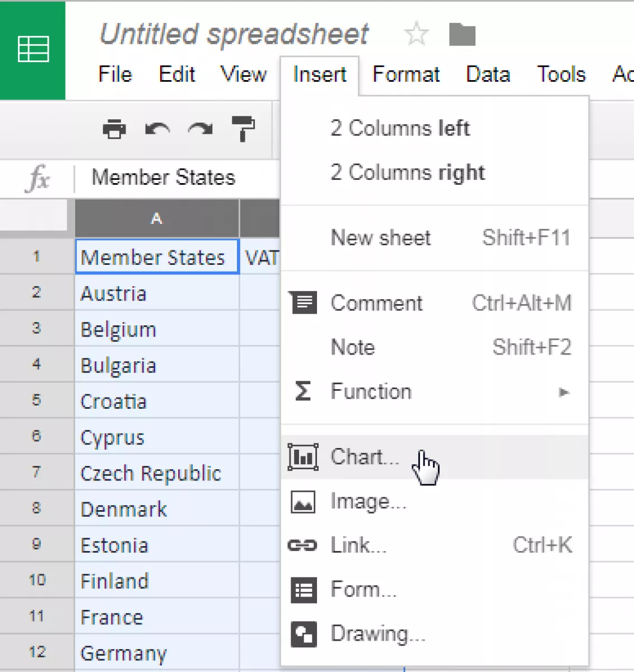Choose Image... in the Insert menu
The image size is (634, 672).
click(368, 501)
